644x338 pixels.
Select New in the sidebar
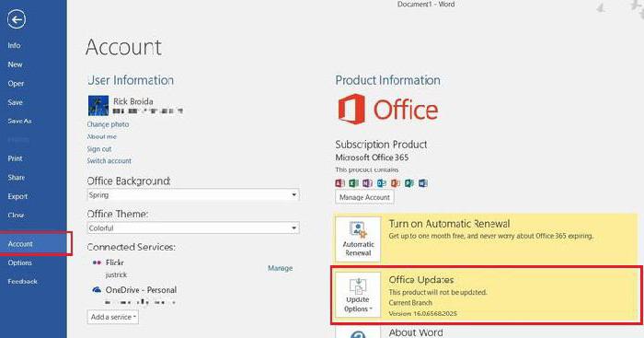point(15,64)
